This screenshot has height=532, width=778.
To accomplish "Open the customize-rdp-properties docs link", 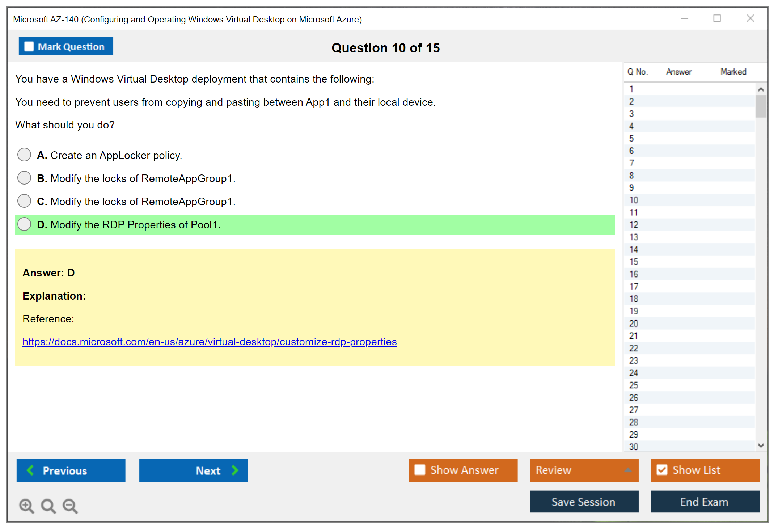I will (x=210, y=342).
